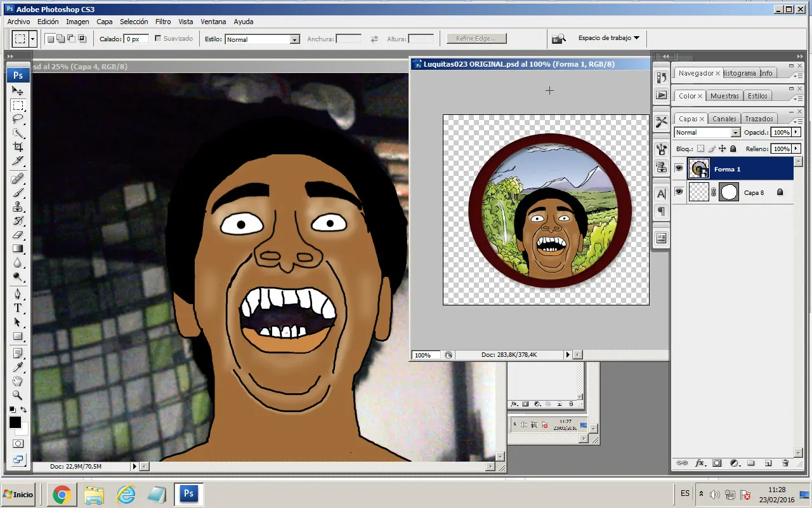Click the foreground color swatch
This screenshot has height=508, width=812.
pyautogui.click(x=15, y=422)
